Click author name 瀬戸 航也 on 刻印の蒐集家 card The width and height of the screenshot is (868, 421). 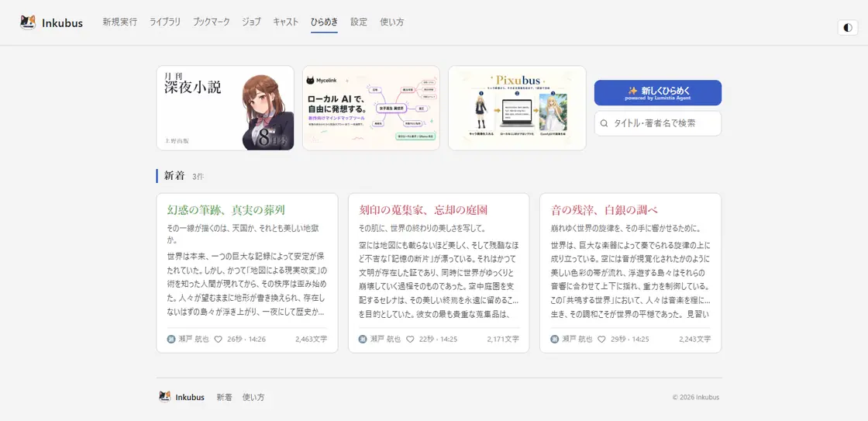point(385,339)
